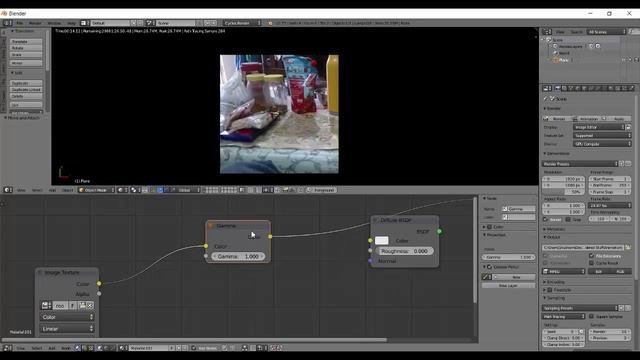
Task: Open the Object Mode dropdown
Action: (x=96, y=190)
